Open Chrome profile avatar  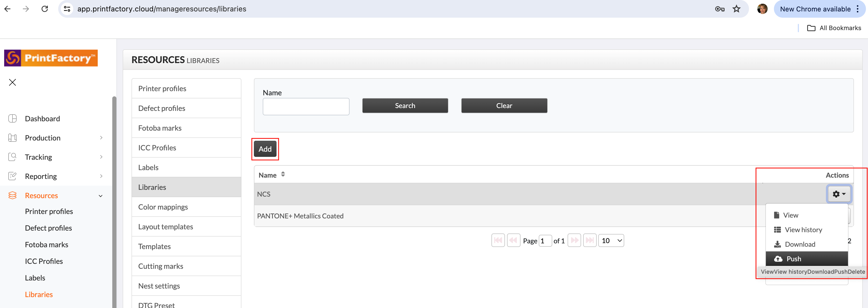(x=762, y=9)
